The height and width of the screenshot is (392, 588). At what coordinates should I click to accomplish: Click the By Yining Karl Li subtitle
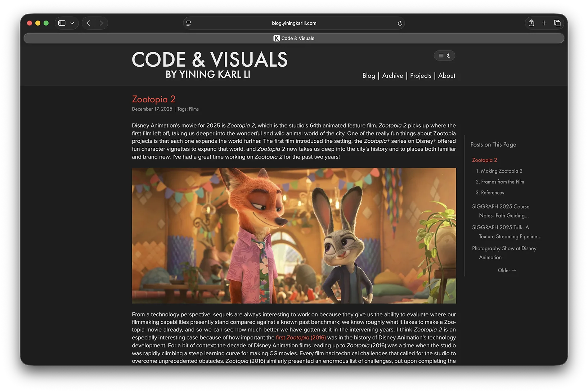pos(208,75)
